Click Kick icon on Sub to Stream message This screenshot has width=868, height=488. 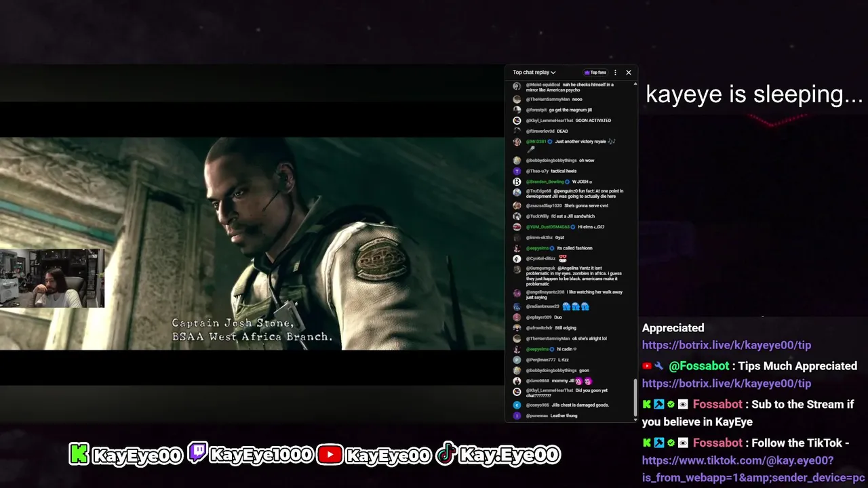click(647, 405)
